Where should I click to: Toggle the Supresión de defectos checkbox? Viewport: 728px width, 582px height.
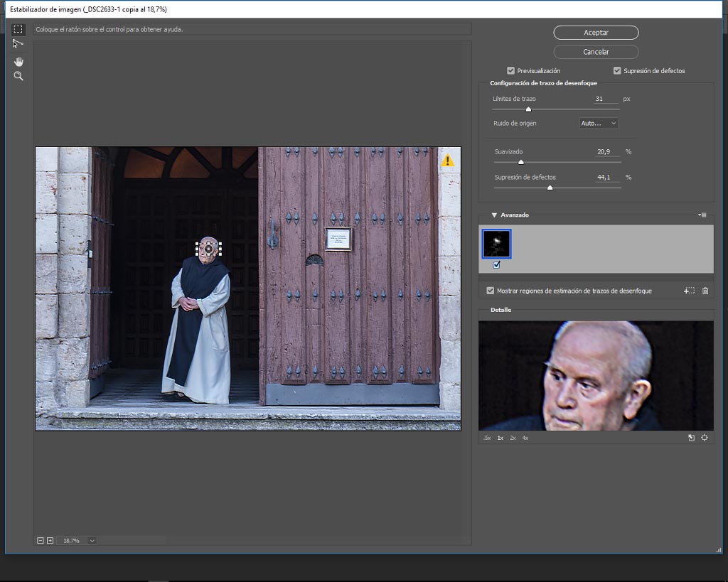(x=617, y=71)
